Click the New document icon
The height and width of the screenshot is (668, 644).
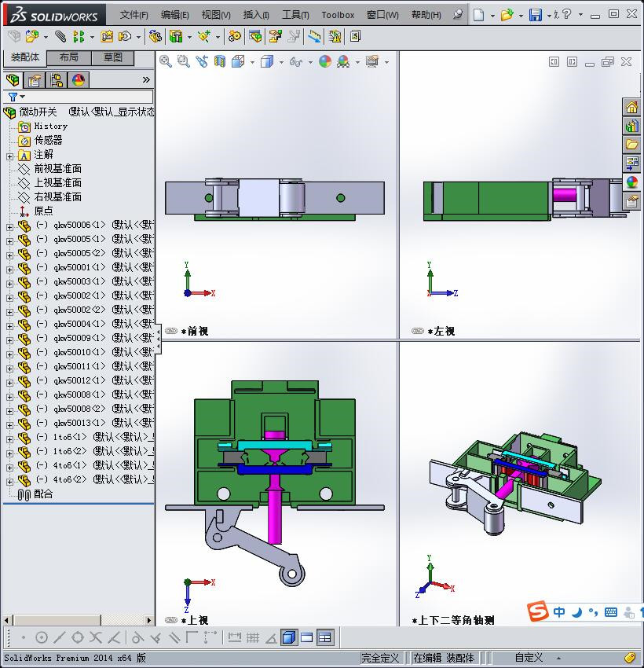coord(479,15)
